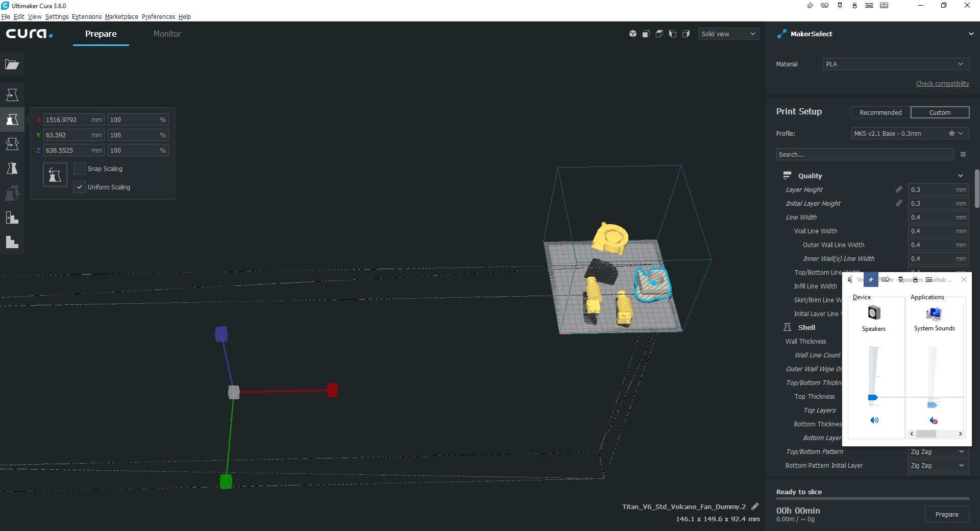Disable Uniform Scaling checkbox
980x531 pixels.
point(80,187)
